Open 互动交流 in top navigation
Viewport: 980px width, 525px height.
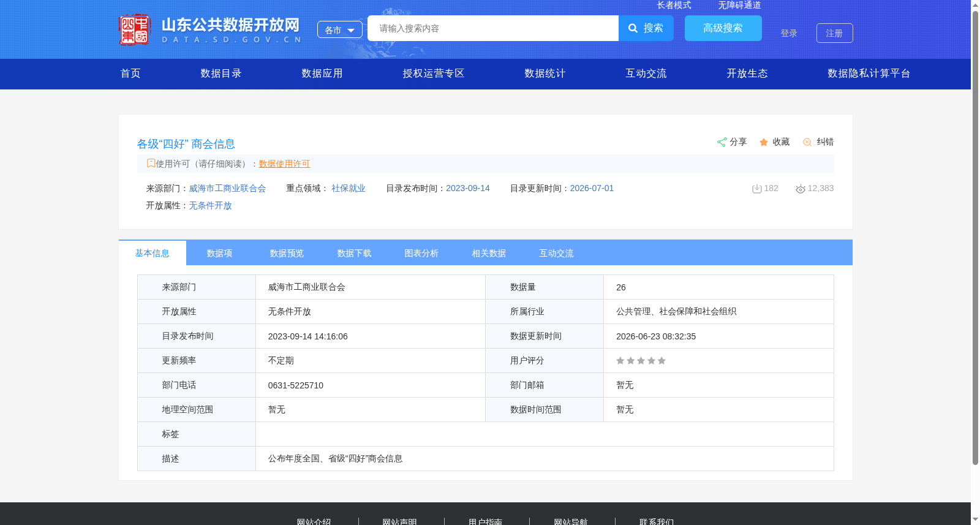tap(646, 74)
